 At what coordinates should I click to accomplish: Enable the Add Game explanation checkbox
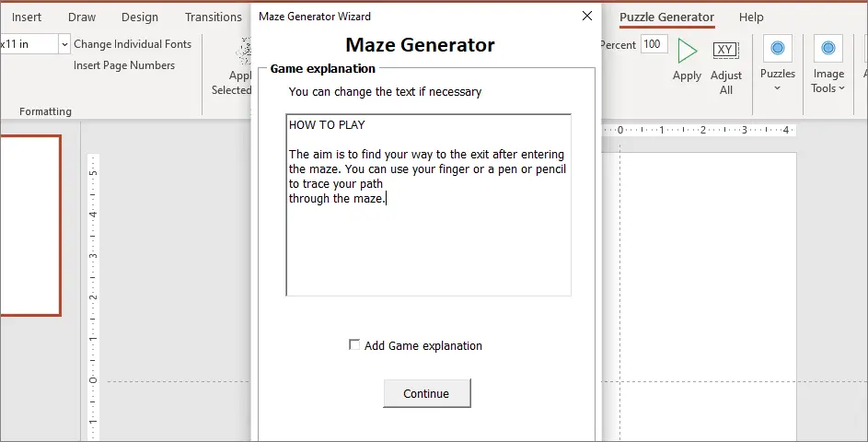[x=354, y=345]
